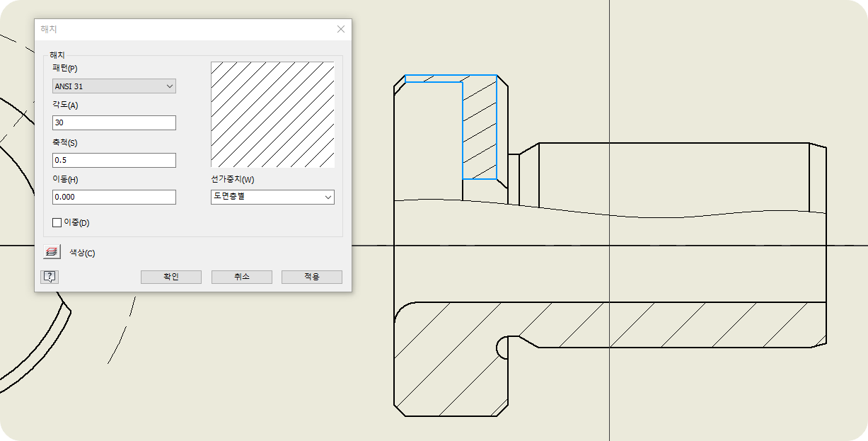Click the 취소 cancel button
Image resolution: width=868 pixels, height=441 pixels.
pyautogui.click(x=242, y=277)
